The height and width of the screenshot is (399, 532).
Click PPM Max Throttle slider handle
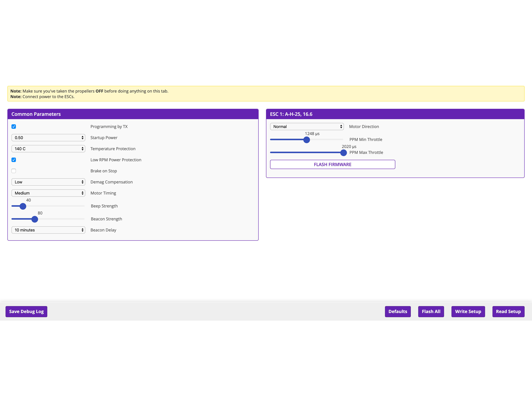[x=343, y=153]
